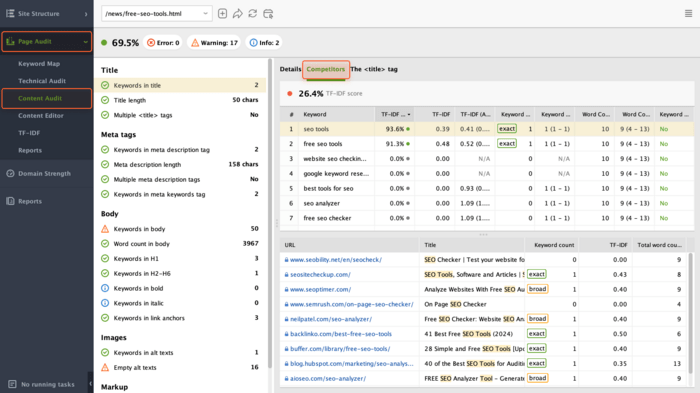Click warning icon beside Empty alt texts

(x=105, y=367)
